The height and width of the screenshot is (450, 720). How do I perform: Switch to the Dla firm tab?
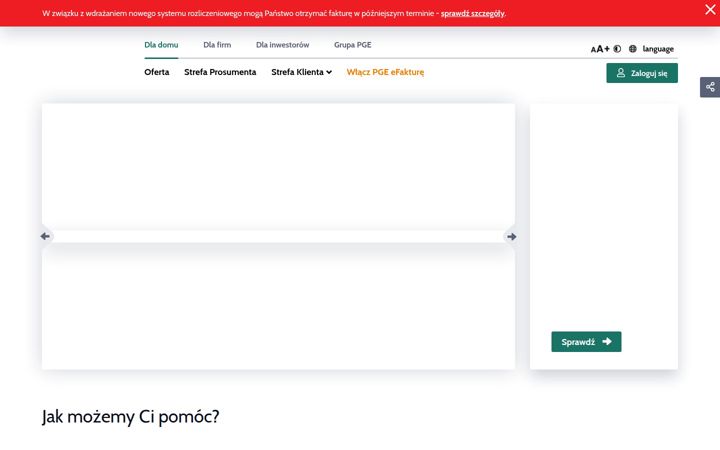tap(217, 45)
